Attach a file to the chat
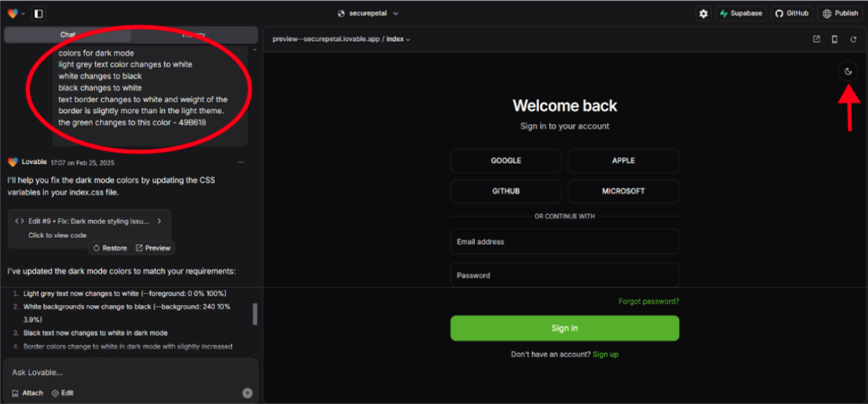The width and height of the screenshot is (868, 404). [28, 392]
